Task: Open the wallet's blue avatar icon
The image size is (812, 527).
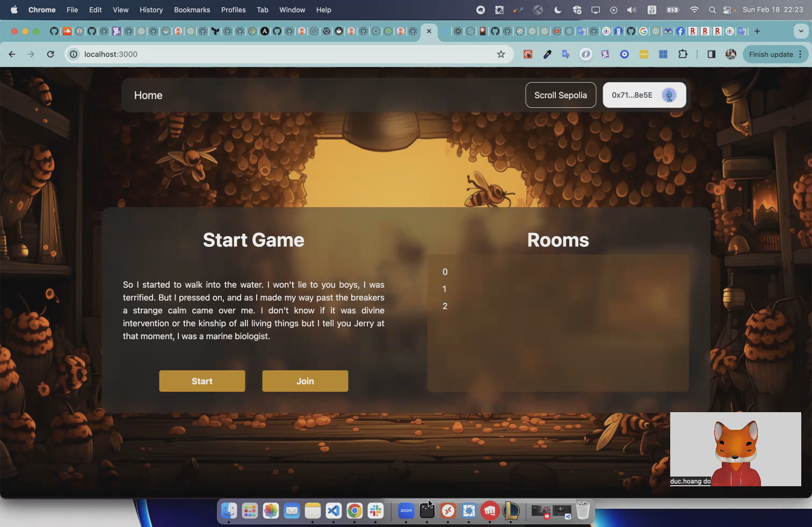Action: tap(669, 95)
